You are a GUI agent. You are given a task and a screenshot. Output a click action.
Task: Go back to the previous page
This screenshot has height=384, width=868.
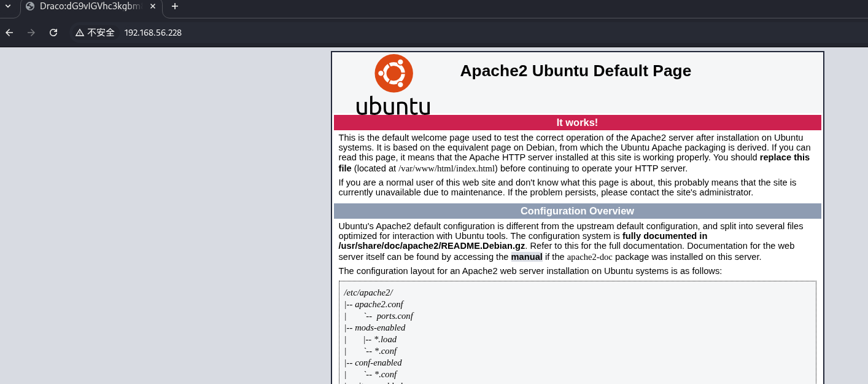[9, 33]
